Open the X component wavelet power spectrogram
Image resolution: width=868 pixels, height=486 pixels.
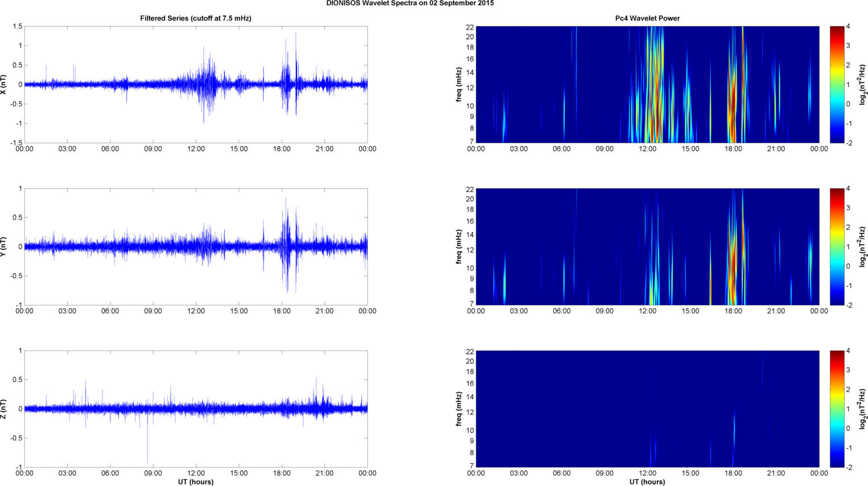pyautogui.click(x=647, y=84)
